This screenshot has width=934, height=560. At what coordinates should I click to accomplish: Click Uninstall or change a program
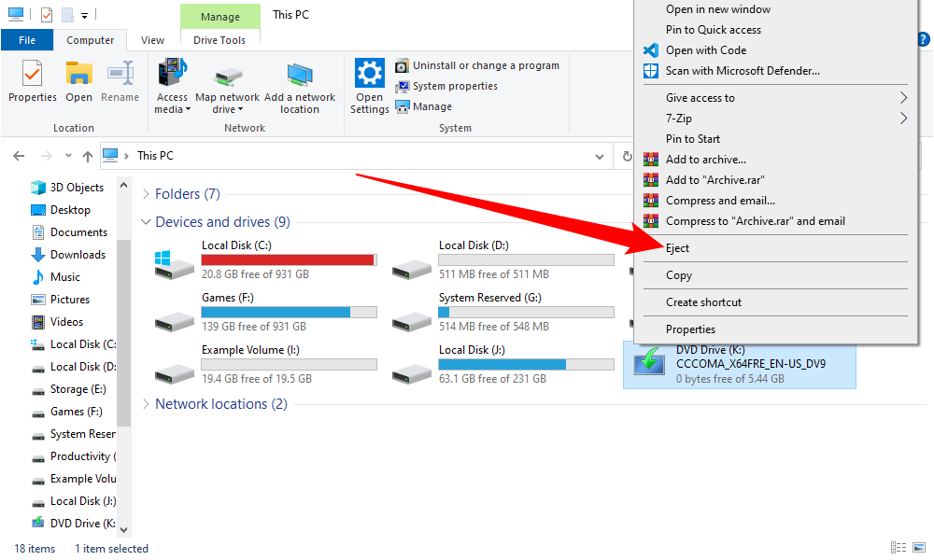coord(477,65)
